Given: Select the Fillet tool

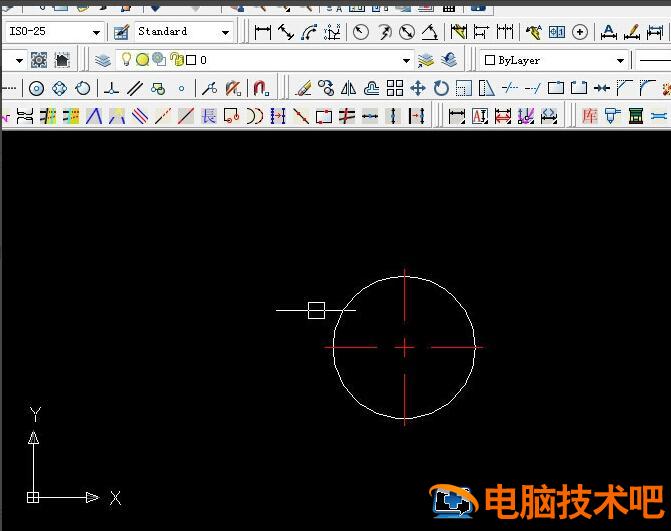Looking at the screenshot, I should (647, 89).
